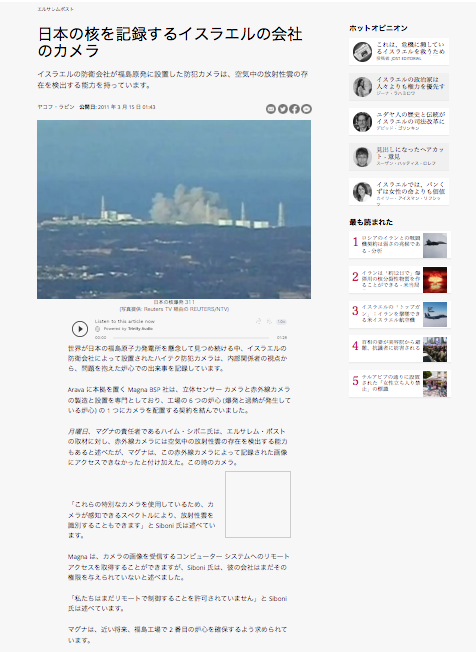Viewport: 476px width, 652px height.
Task: Share article on Facebook
Action: [x=294, y=109]
